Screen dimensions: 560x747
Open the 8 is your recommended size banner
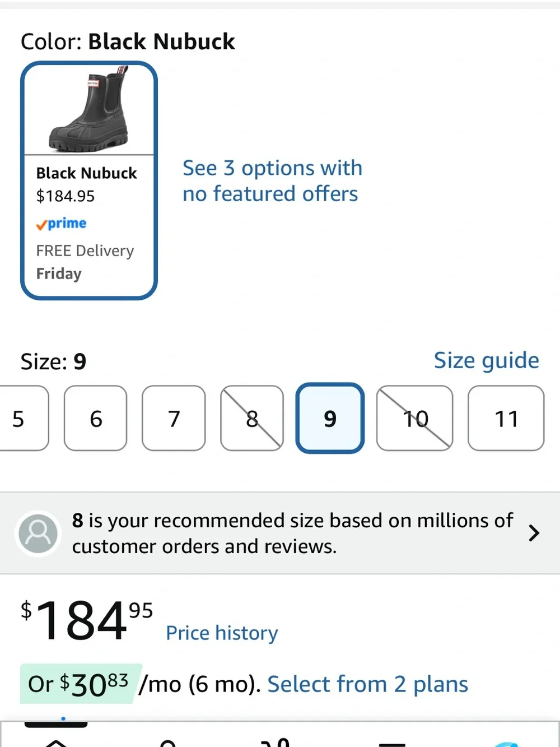[280, 533]
